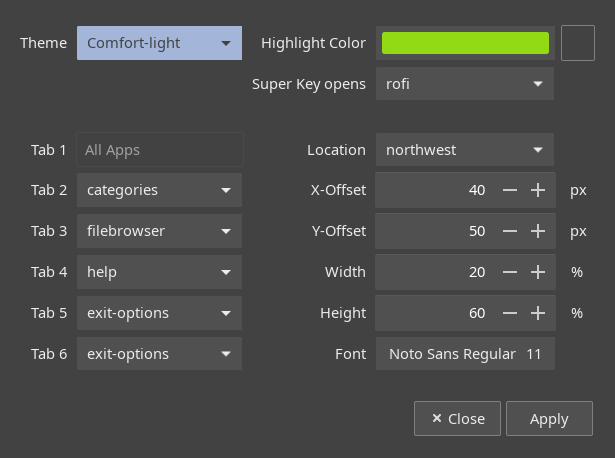Open Tab 2 categories dropdown
The height and width of the screenshot is (458, 615).
click(159, 190)
